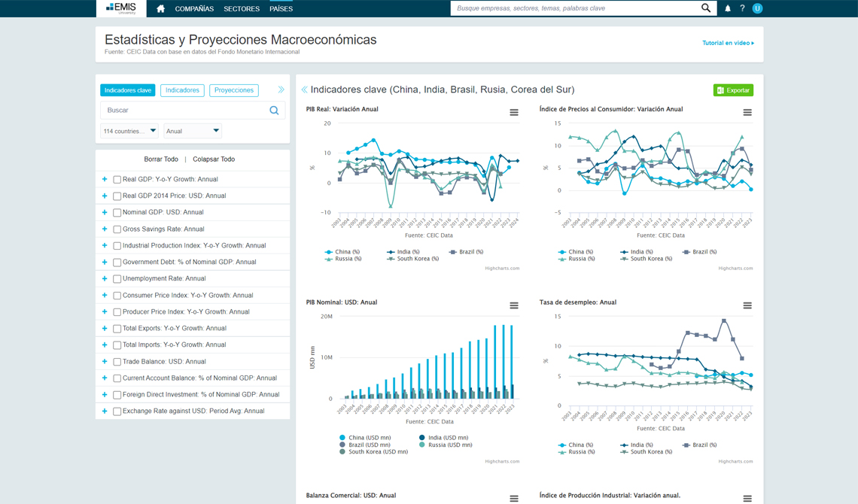
Task: Open the Anual frequency dropdown
Action: 193,131
